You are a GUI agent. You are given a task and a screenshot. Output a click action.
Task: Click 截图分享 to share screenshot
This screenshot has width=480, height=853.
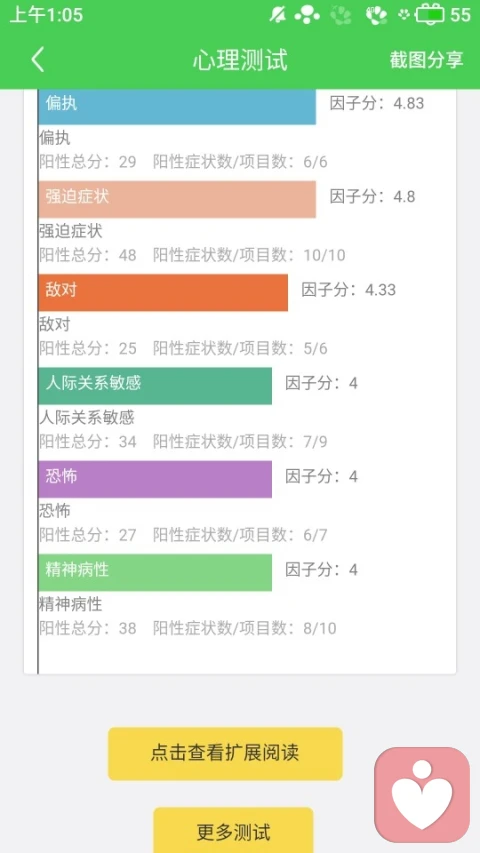(427, 59)
